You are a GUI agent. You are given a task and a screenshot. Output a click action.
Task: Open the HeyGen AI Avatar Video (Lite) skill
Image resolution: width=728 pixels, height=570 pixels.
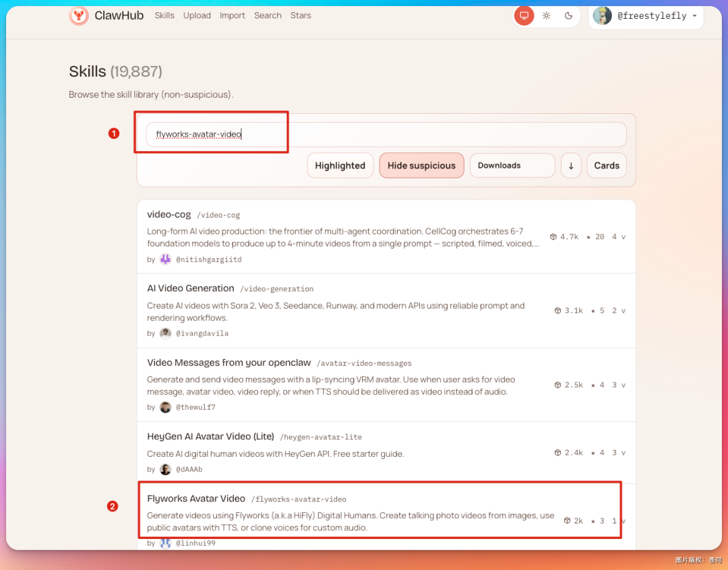coord(210,437)
